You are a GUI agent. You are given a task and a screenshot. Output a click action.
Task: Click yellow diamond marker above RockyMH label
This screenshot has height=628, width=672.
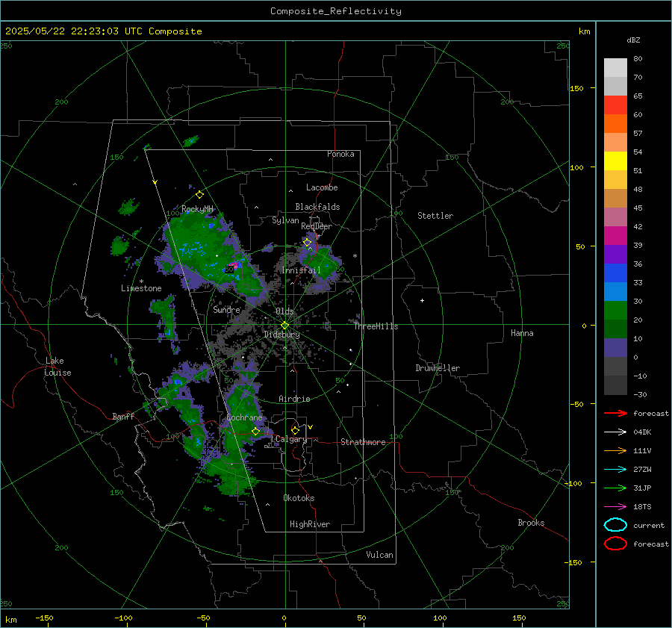pos(199,195)
